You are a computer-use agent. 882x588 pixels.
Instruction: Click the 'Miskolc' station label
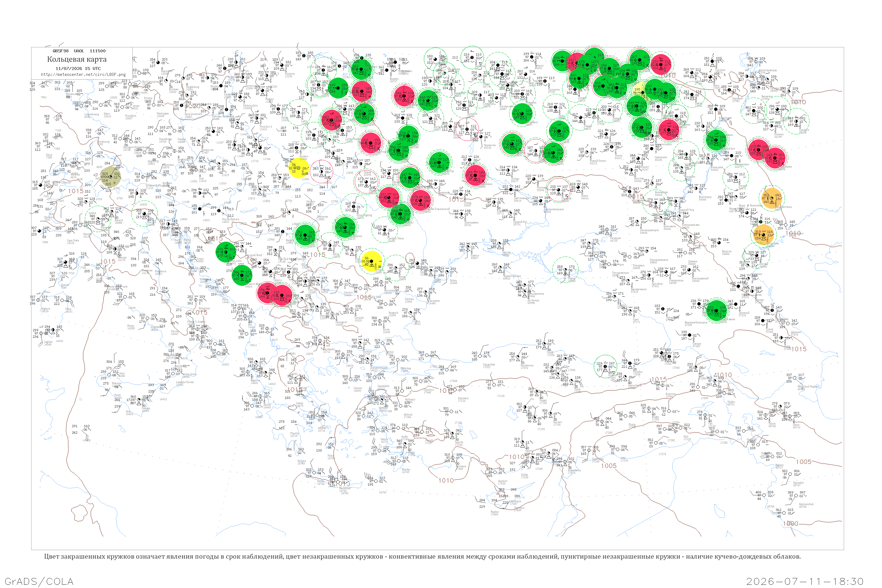point(311,202)
